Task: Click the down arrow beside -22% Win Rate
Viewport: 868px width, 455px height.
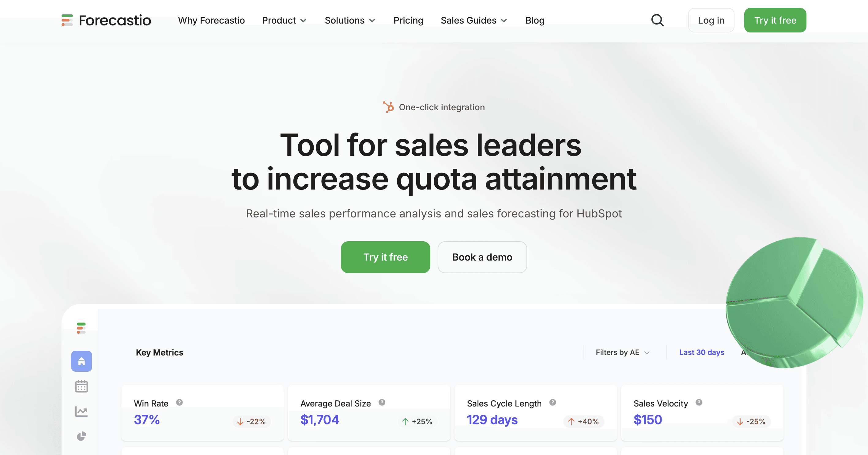Action: point(240,422)
